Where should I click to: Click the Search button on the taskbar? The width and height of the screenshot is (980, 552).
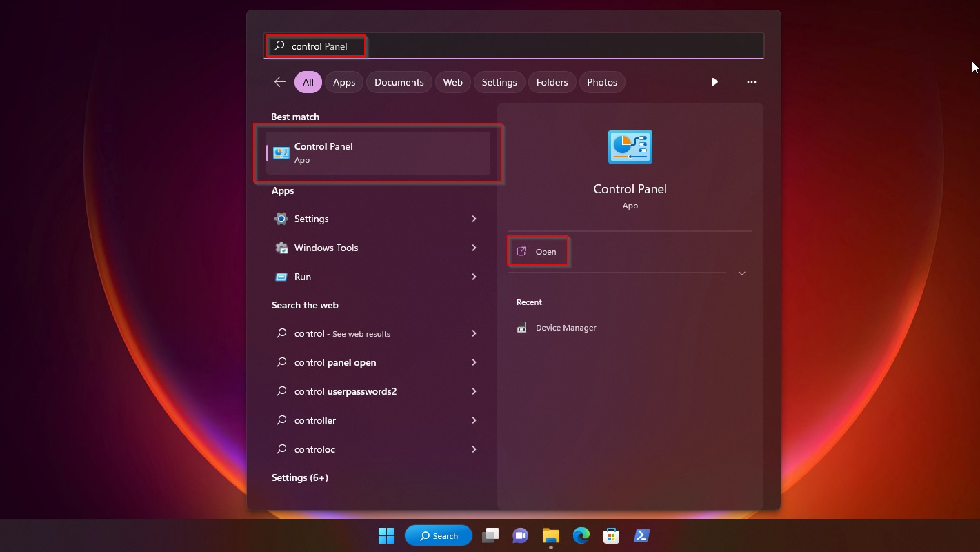(439, 535)
